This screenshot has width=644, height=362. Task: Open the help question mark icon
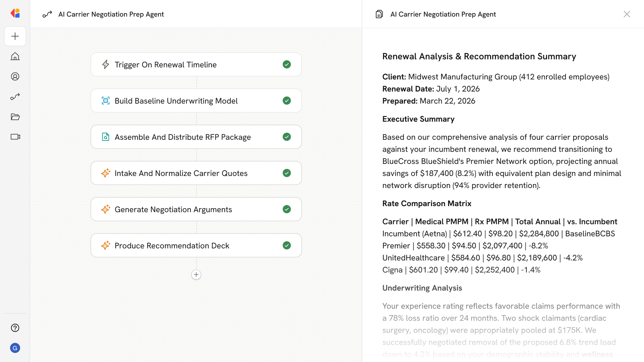tap(15, 328)
